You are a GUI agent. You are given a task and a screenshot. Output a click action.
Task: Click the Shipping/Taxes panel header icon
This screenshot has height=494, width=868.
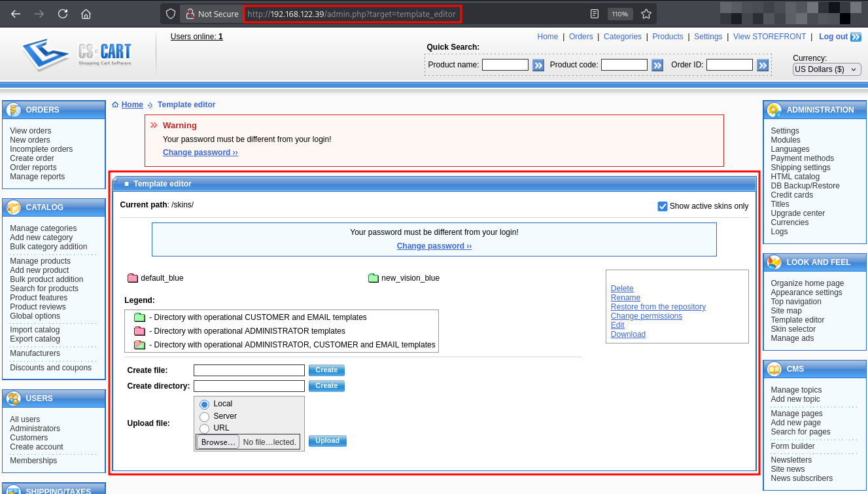(14, 489)
